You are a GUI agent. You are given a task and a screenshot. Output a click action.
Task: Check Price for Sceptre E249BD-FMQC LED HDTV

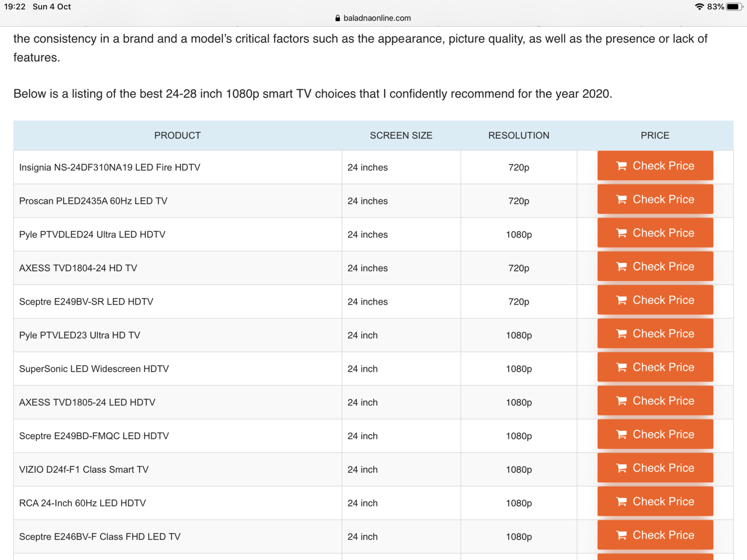(x=655, y=434)
